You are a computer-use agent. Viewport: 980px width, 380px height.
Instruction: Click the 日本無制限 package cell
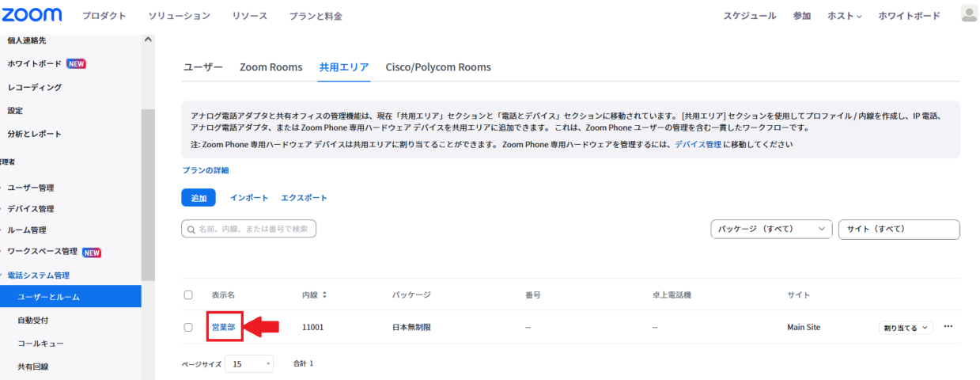(412, 327)
